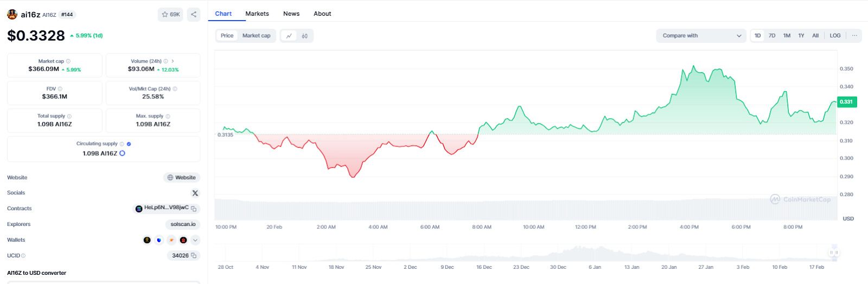Copy the UCID 34026 value

(x=194, y=256)
